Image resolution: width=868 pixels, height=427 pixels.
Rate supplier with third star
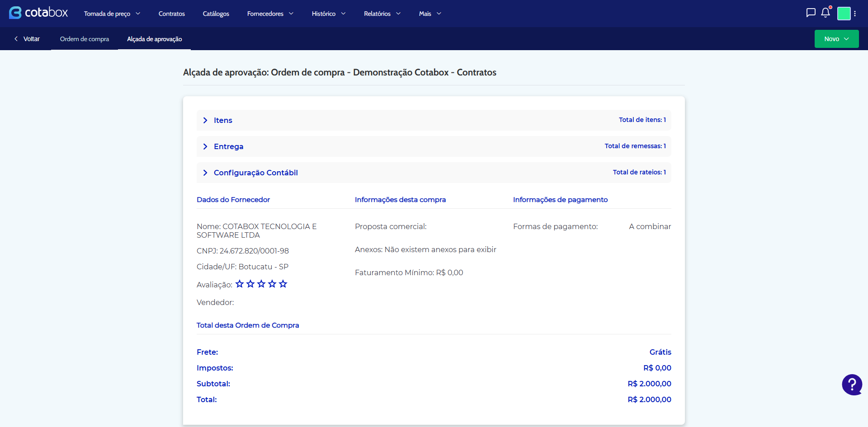tap(261, 284)
